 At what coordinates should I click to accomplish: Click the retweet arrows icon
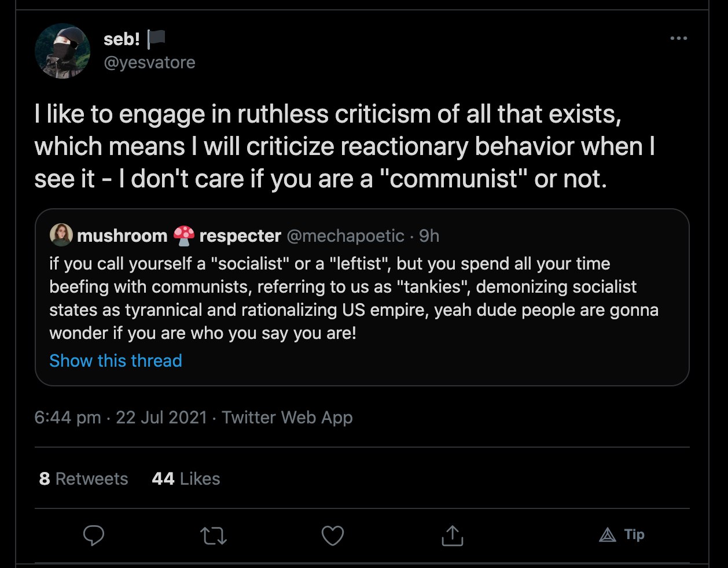pyautogui.click(x=214, y=536)
